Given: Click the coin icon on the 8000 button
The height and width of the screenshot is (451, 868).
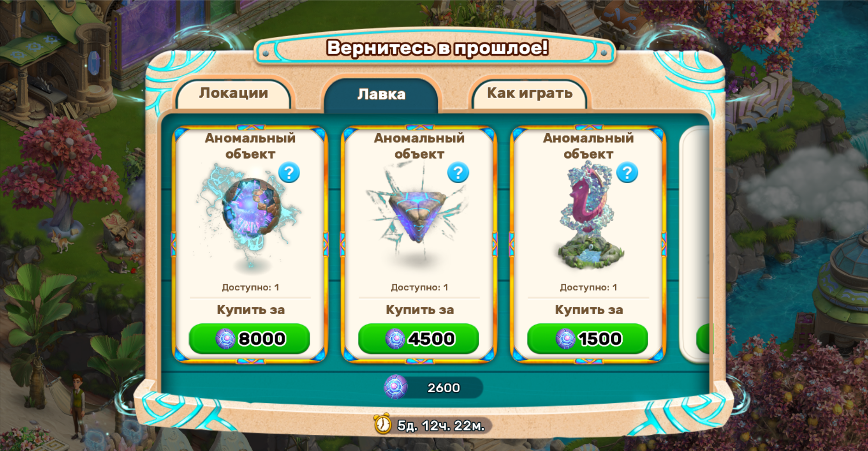Looking at the screenshot, I should click(x=226, y=339).
